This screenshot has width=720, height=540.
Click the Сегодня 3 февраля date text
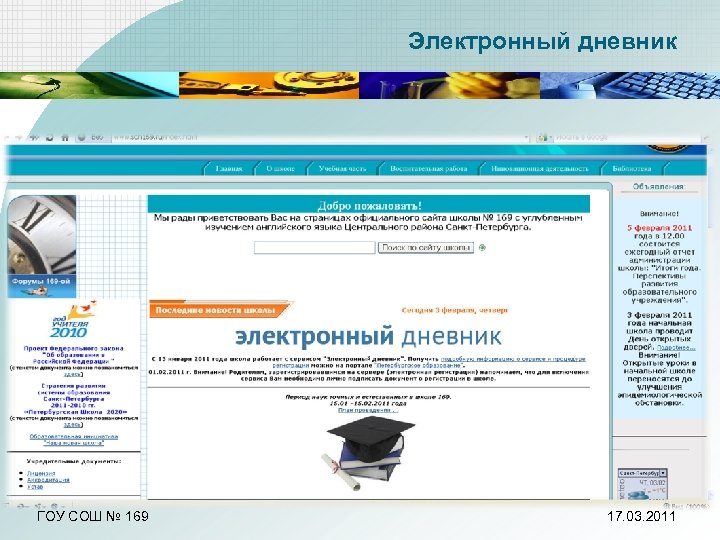click(x=455, y=310)
